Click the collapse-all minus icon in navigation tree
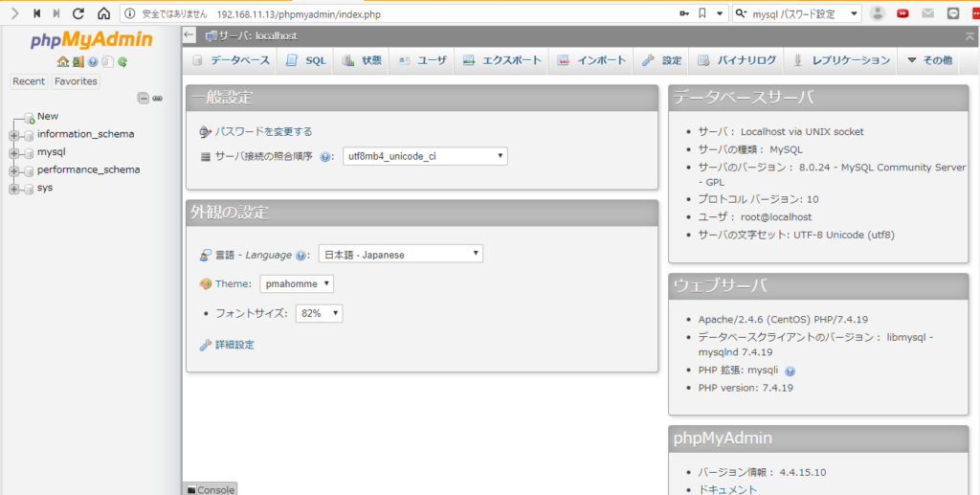The height and width of the screenshot is (495, 980). click(144, 98)
